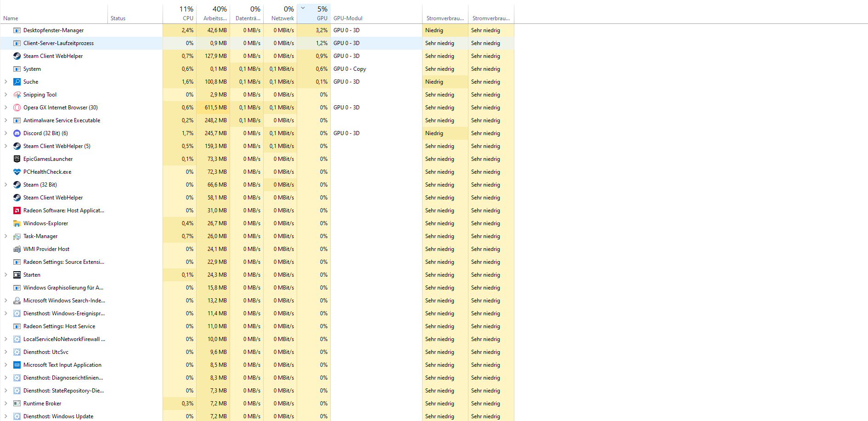Click the "3,2%" GPU value
868x421 pixels.
(x=321, y=30)
